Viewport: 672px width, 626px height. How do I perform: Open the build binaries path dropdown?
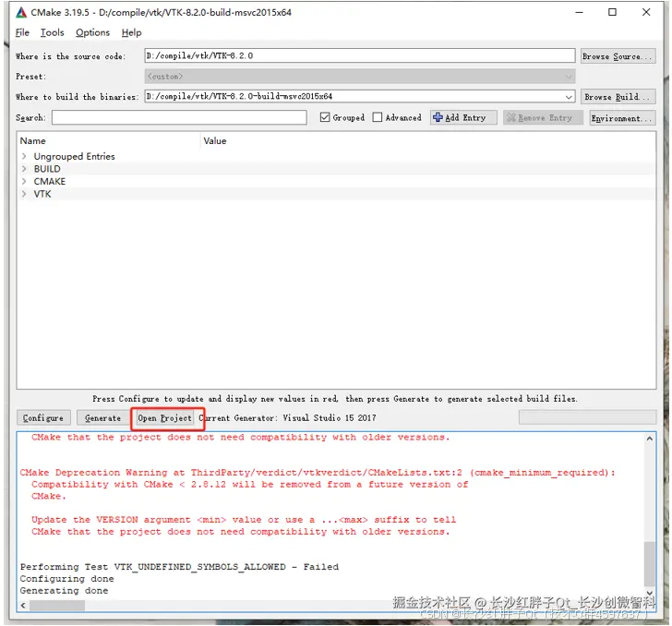click(569, 97)
